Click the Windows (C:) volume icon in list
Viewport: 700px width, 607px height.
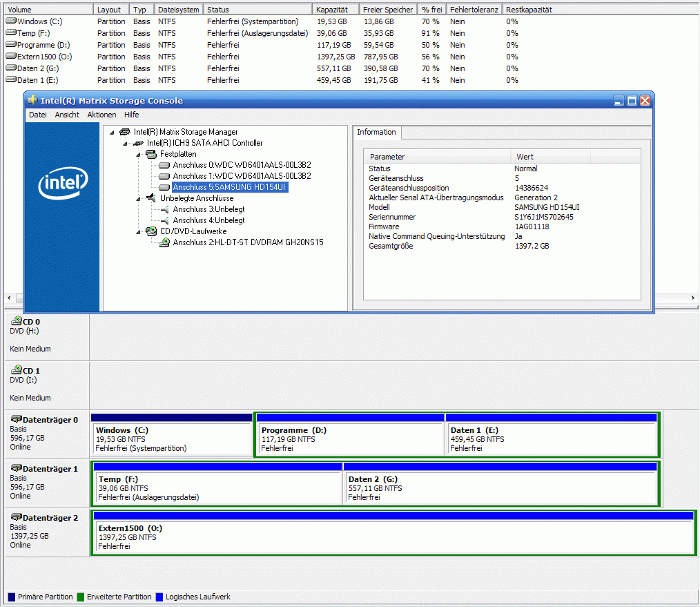click(x=11, y=21)
